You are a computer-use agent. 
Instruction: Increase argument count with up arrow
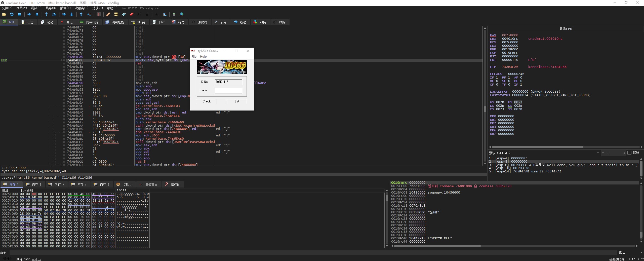click(x=624, y=153)
